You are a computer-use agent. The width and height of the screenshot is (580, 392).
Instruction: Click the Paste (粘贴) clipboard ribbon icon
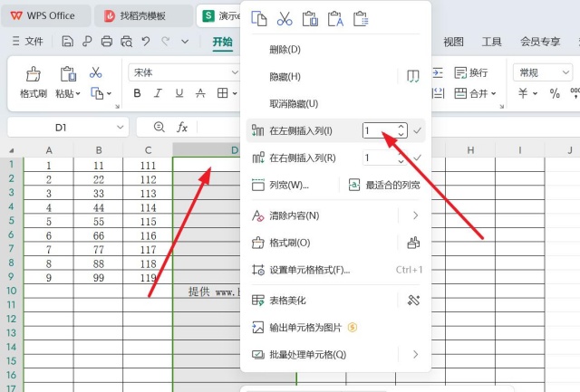coord(68,74)
